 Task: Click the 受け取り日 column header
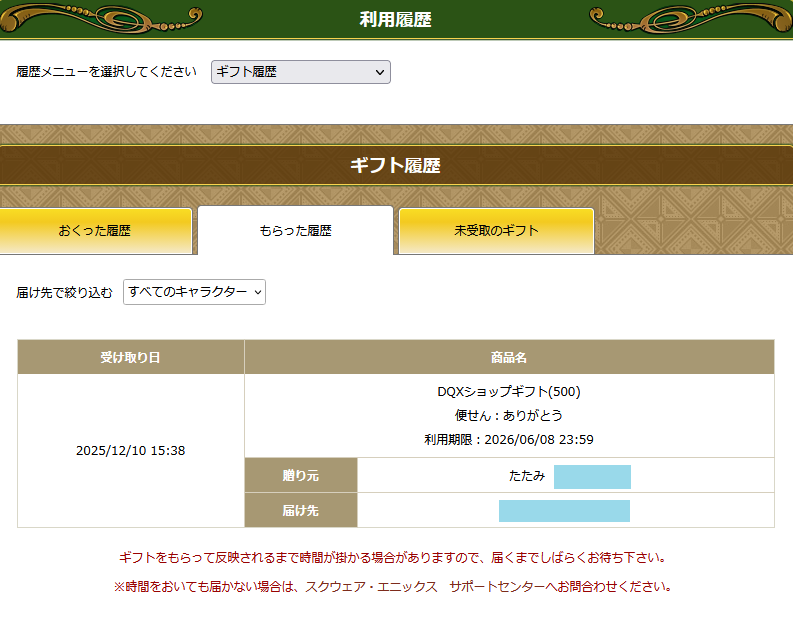tap(130, 357)
